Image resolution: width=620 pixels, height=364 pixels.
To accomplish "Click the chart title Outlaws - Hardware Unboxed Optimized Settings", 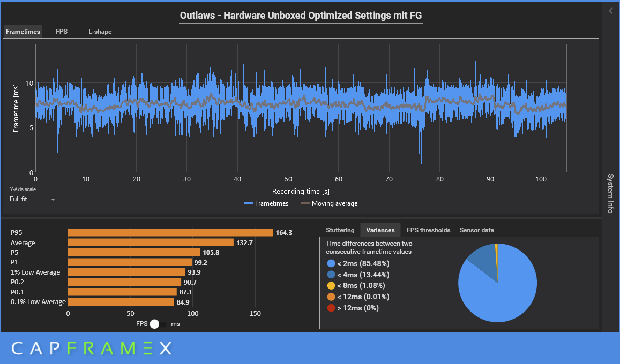I will click(301, 16).
